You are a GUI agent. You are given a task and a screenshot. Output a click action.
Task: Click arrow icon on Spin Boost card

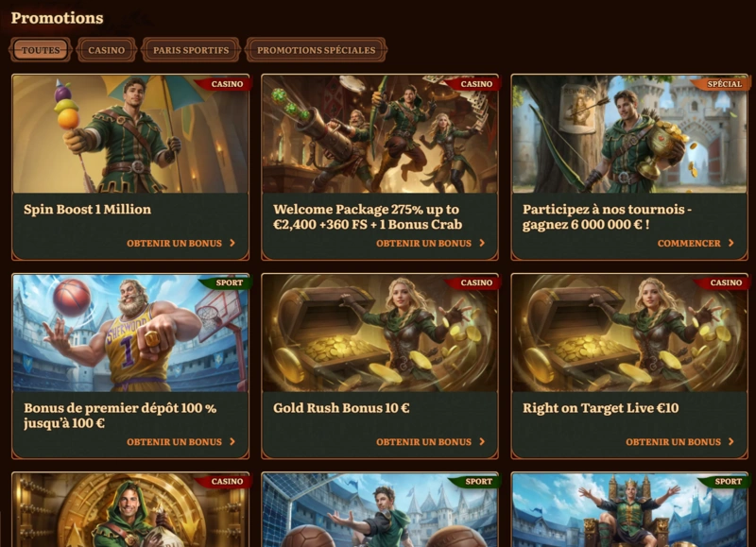[232, 243]
